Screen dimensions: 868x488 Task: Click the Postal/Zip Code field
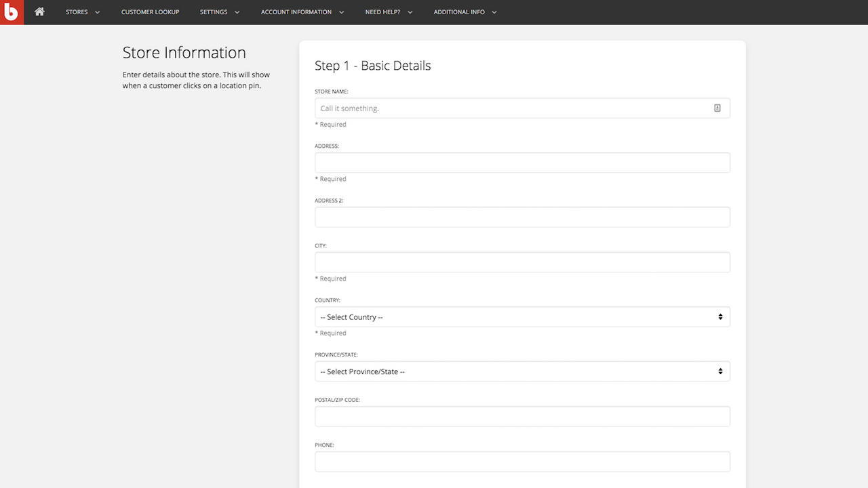coord(522,416)
